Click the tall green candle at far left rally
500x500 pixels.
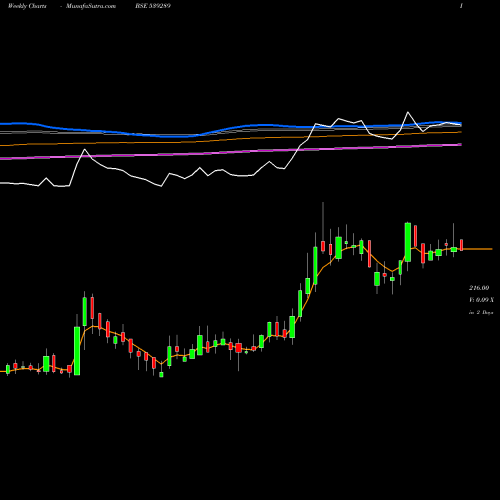pos(77,351)
